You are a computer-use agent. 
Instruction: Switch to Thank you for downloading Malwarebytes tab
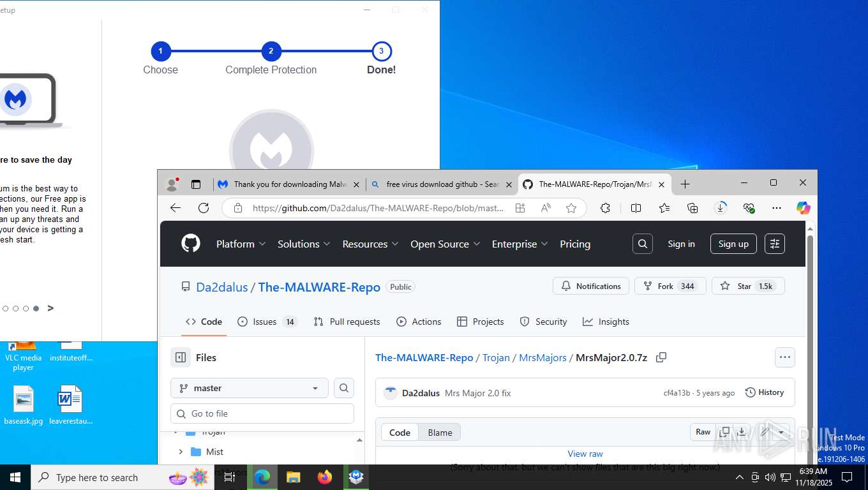tap(289, 184)
